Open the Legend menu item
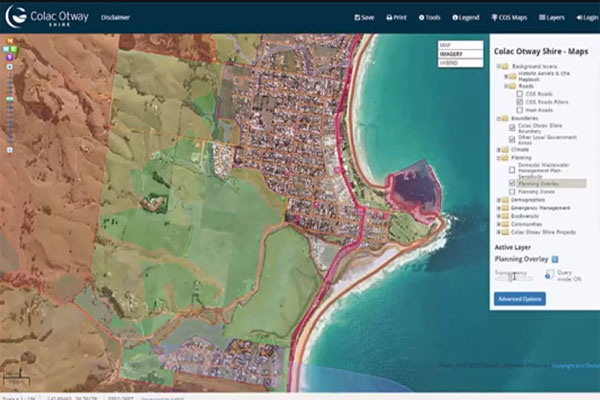Screen dimensions: 600x400 (465, 17)
